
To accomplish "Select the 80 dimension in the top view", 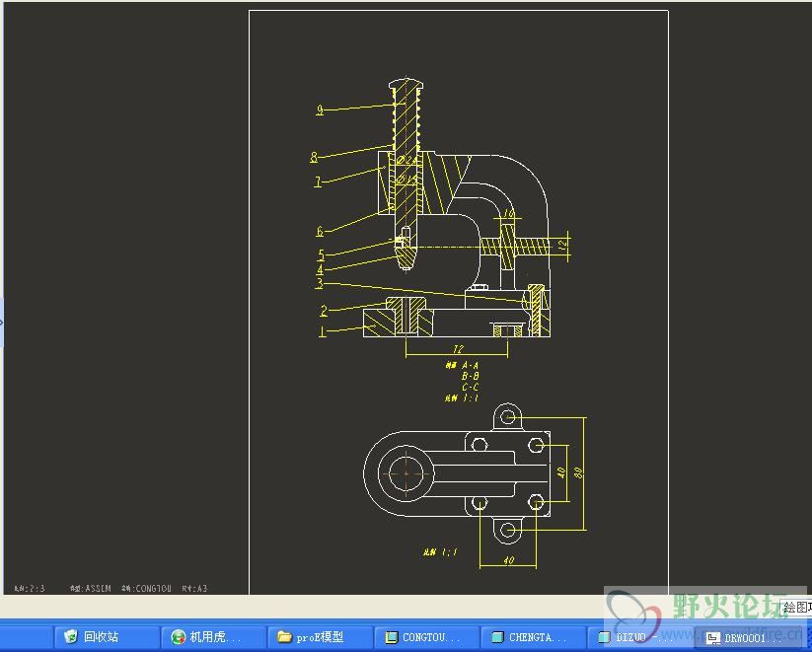I will [x=578, y=472].
